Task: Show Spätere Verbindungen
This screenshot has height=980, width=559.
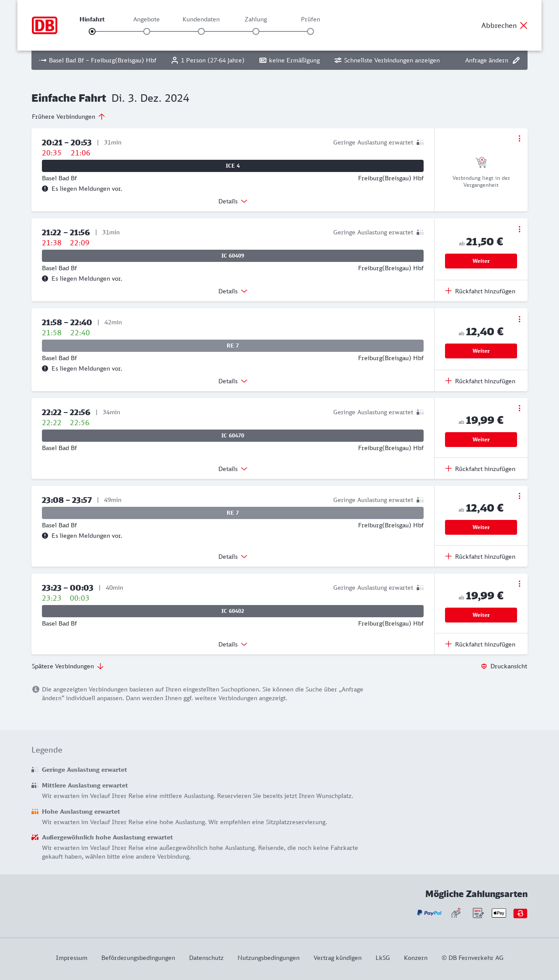Action: pyautogui.click(x=68, y=666)
